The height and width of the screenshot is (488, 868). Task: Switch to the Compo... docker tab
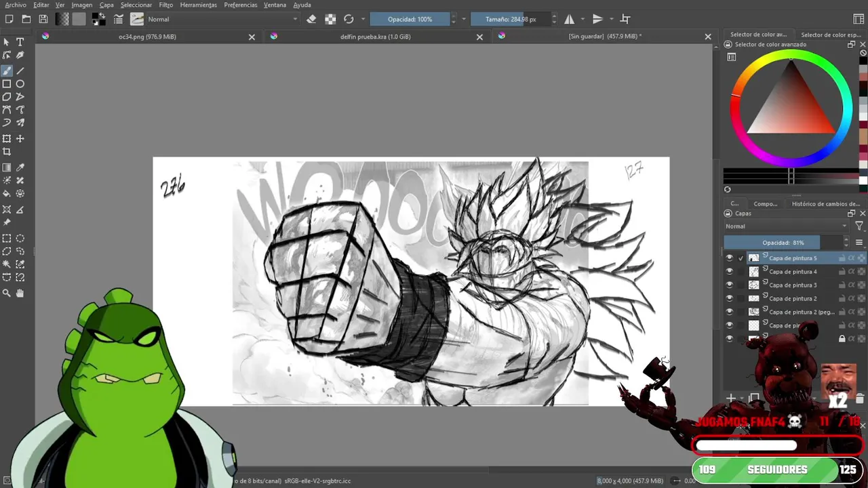tap(766, 203)
